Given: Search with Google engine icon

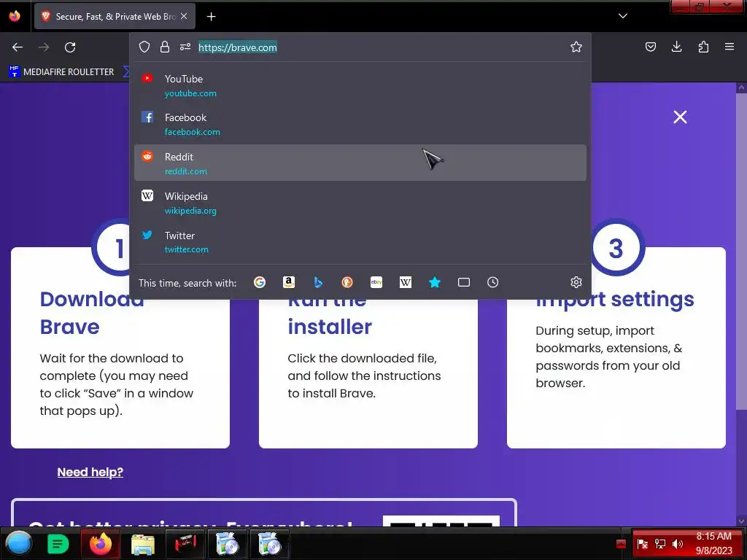Looking at the screenshot, I should (x=260, y=282).
